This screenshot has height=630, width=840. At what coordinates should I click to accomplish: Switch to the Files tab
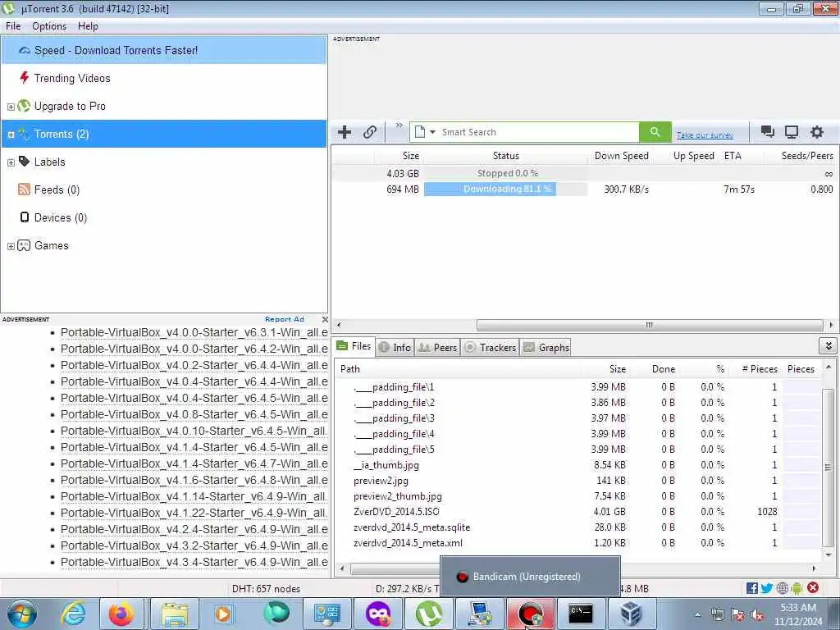354,346
